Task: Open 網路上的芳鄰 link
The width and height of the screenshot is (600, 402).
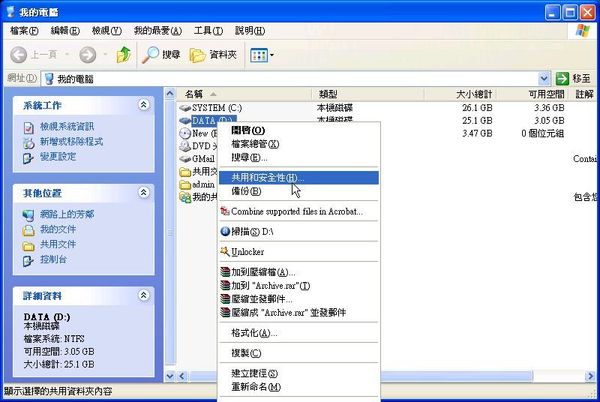Action: pyautogui.click(x=67, y=214)
